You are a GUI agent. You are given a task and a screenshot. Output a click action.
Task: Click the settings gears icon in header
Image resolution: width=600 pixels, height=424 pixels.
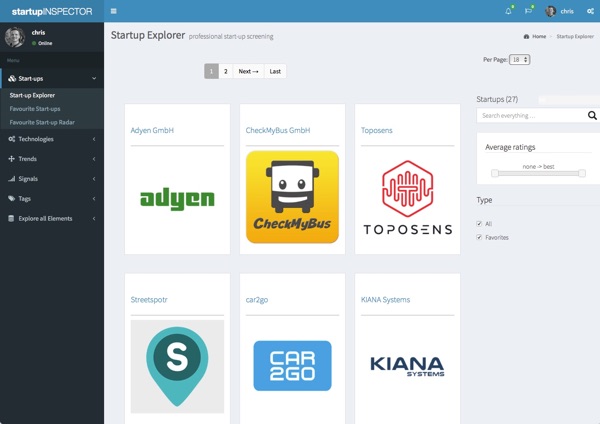click(590, 11)
